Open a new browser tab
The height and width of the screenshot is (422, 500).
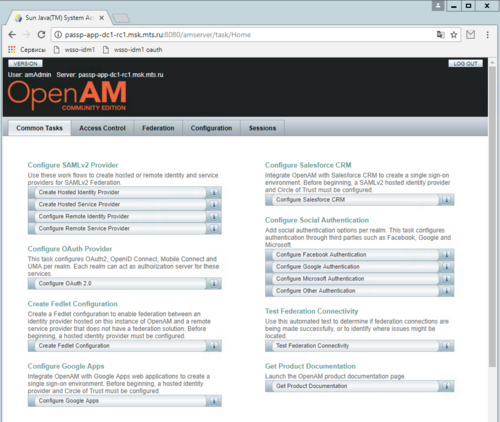[x=121, y=18]
